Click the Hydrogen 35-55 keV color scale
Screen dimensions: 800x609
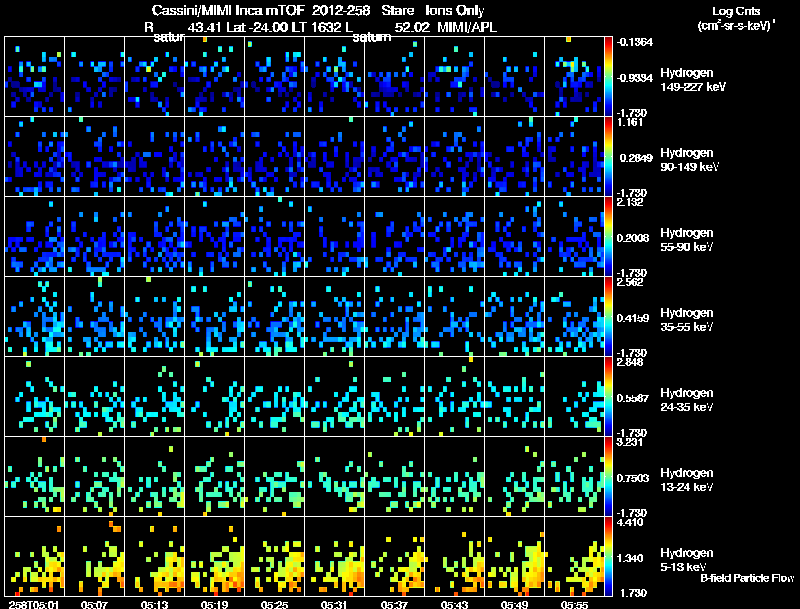[x=608, y=317]
